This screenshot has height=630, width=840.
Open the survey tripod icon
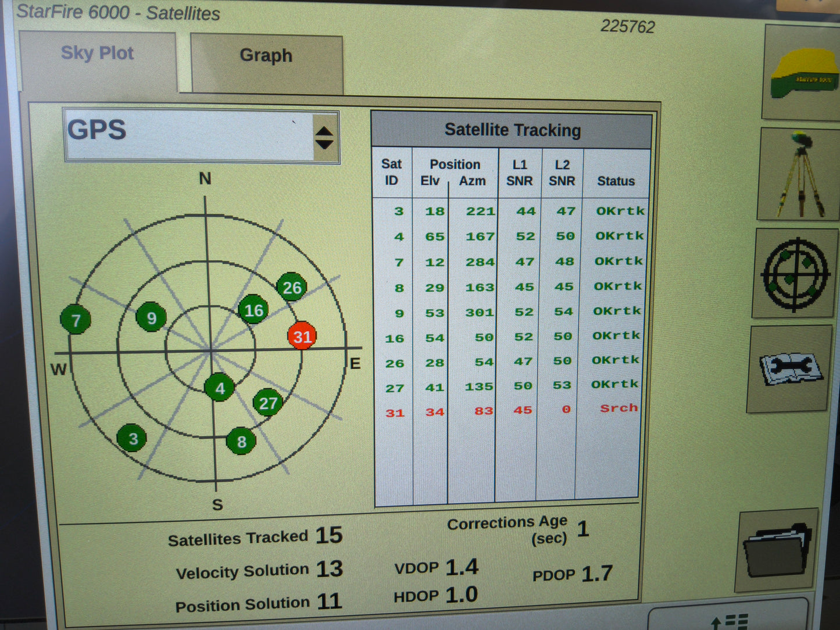799,174
